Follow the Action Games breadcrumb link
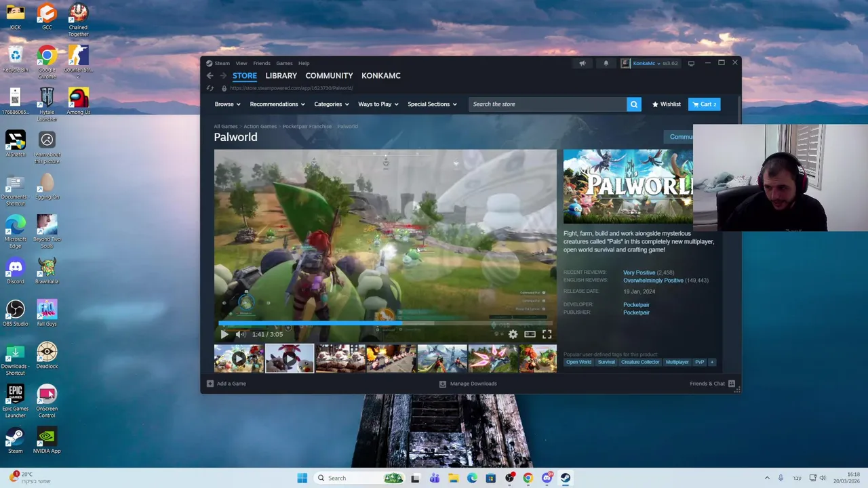 [260, 127]
